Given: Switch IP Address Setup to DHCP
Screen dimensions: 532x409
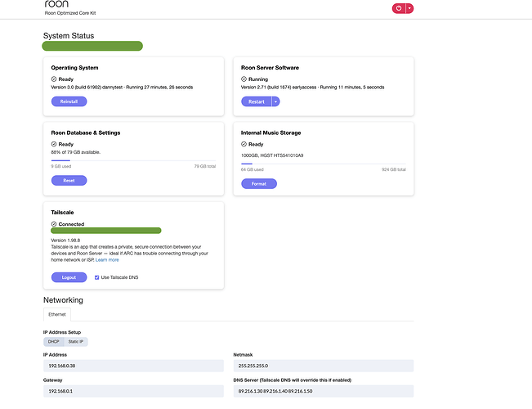Looking at the screenshot, I should tap(54, 342).
